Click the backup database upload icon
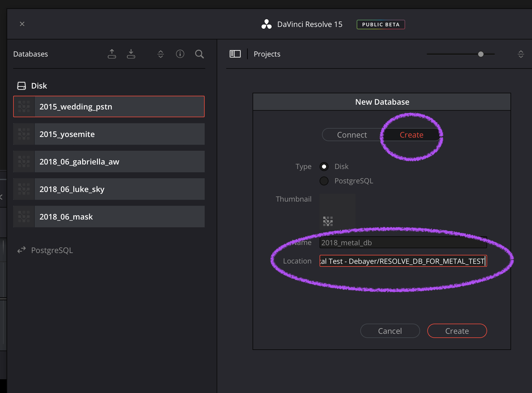This screenshot has width=532, height=393. click(112, 54)
